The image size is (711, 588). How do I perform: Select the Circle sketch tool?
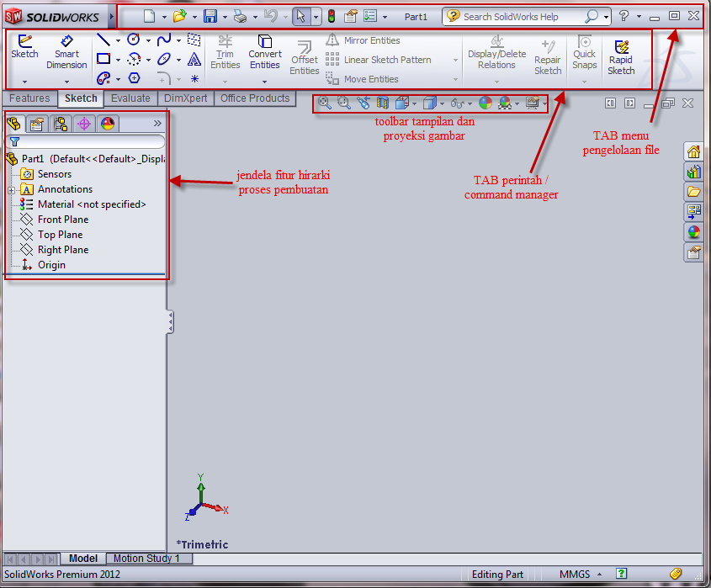[x=135, y=38]
